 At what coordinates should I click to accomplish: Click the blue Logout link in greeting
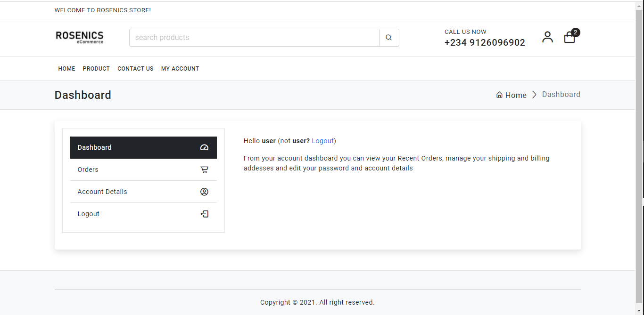point(323,141)
